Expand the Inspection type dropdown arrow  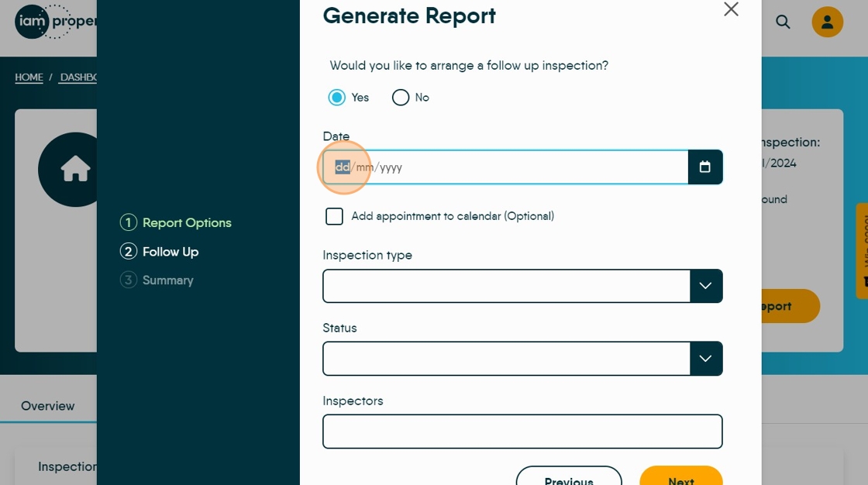point(706,286)
